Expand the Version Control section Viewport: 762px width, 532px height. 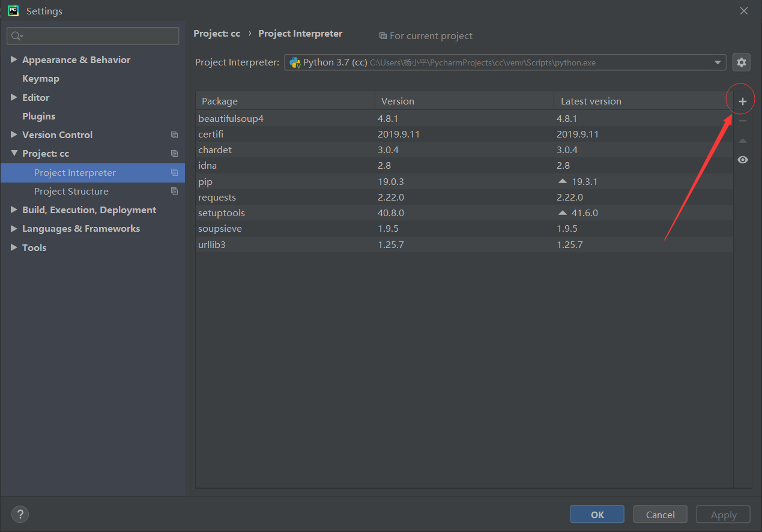click(x=14, y=135)
